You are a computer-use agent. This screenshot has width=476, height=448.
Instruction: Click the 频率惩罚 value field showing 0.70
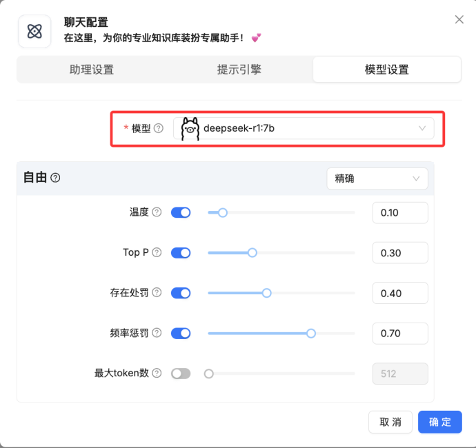pos(400,334)
